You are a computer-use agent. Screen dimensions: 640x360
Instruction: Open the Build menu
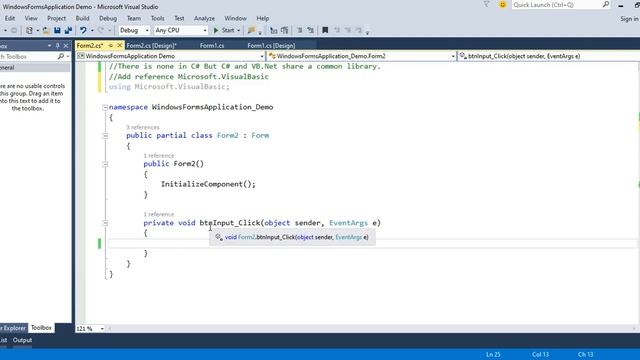(82, 18)
